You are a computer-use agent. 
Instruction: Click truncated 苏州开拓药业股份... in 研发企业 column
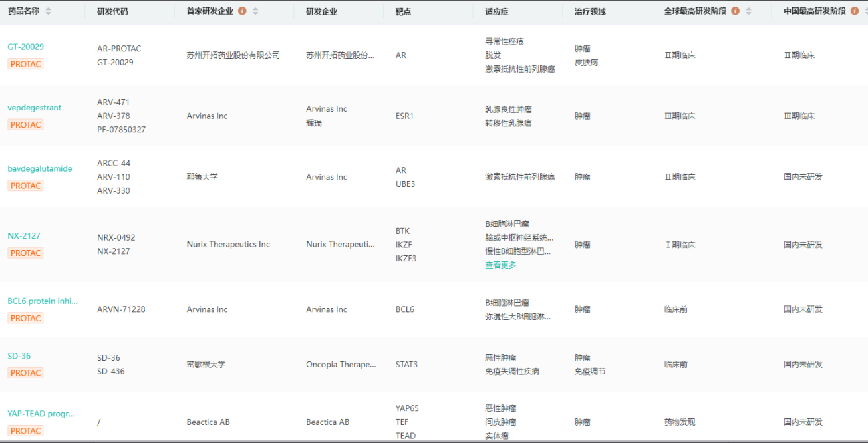pyautogui.click(x=340, y=56)
